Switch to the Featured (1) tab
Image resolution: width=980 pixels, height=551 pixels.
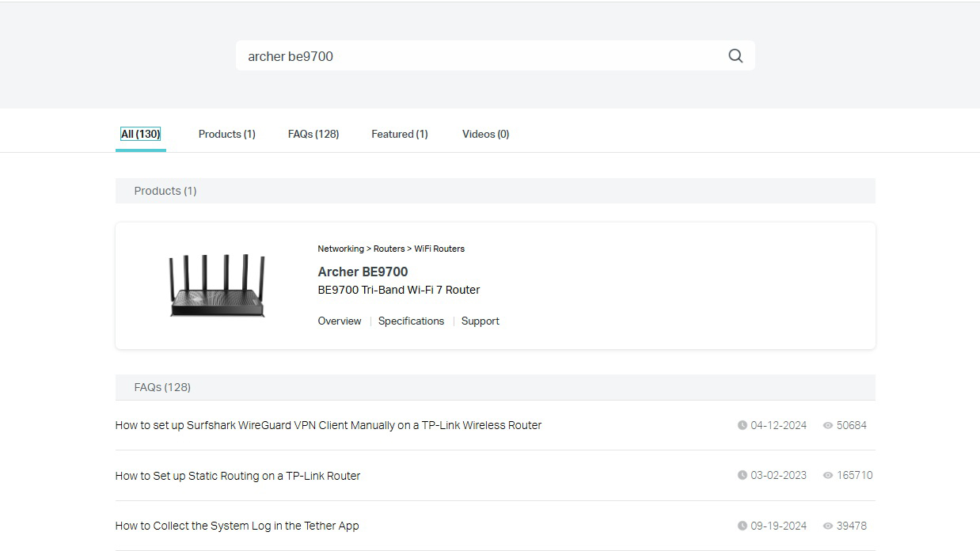399,134
